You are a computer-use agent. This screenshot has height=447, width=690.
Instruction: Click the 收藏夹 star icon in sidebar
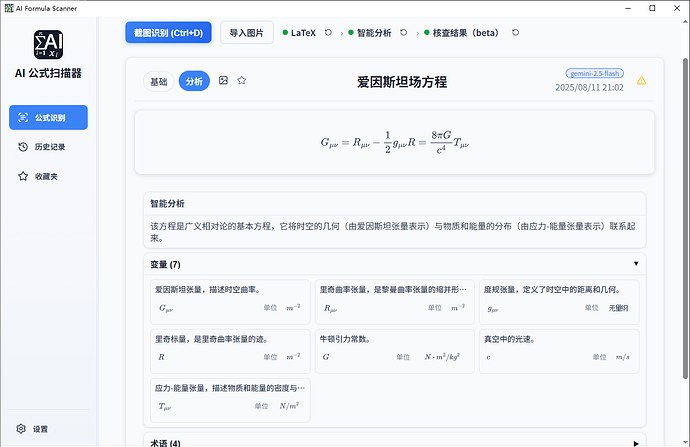pyautogui.click(x=23, y=176)
